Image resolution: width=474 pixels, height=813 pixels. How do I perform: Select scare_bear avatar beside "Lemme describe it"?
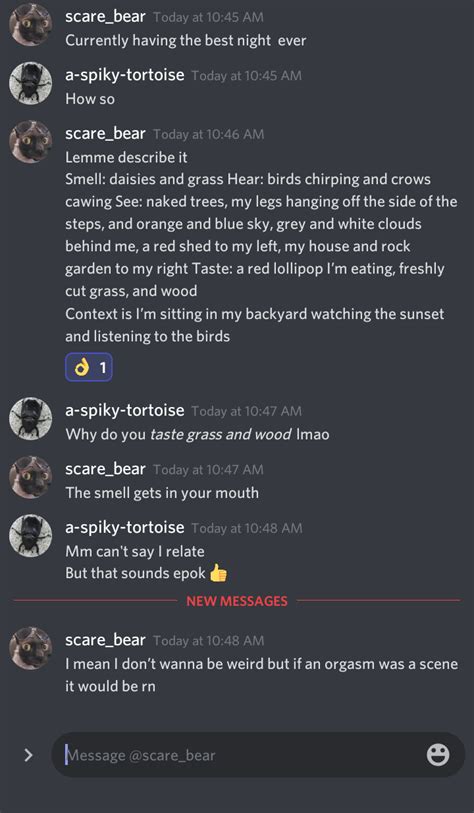[x=31, y=142]
